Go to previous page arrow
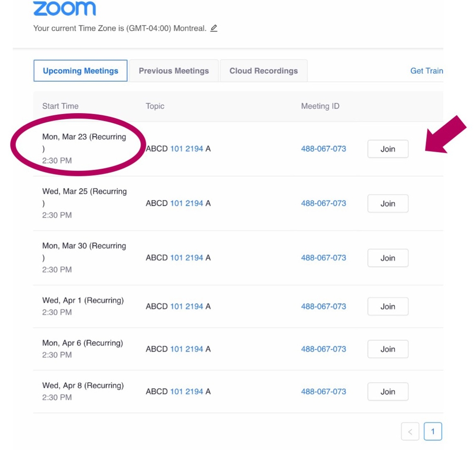The width and height of the screenshot is (476, 450). [x=410, y=431]
